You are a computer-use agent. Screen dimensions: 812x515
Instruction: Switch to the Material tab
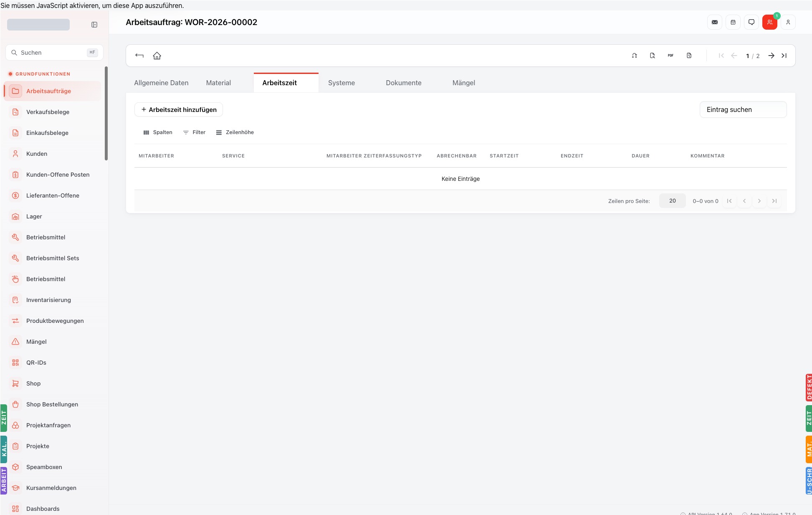coord(218,83)
